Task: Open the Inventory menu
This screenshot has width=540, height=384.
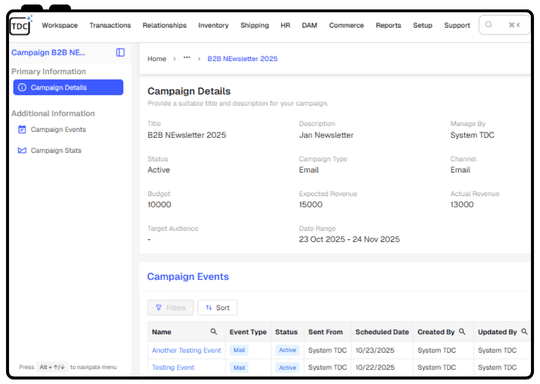Action: click(213, 25)
